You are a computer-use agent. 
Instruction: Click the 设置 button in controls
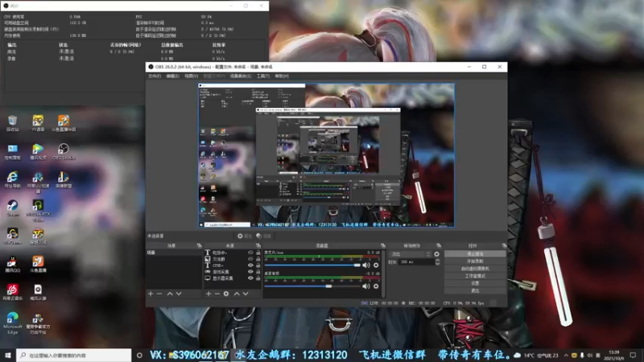[475, 283]
